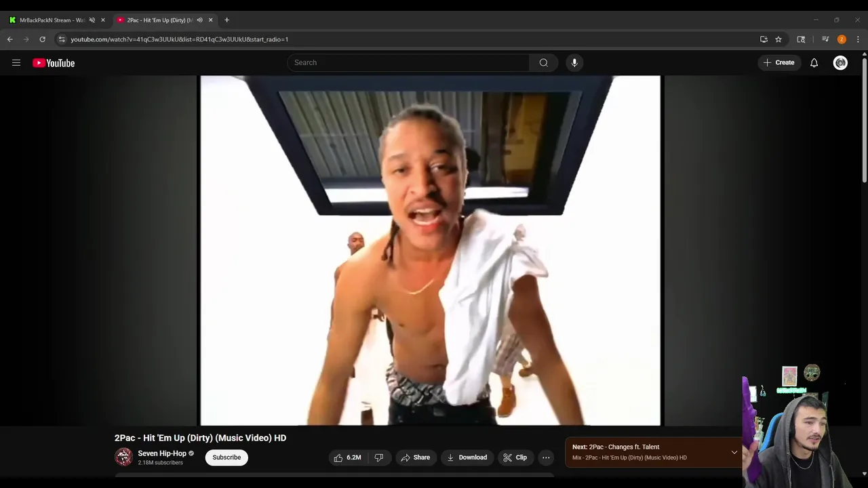Click the browser address bar URL

click(x=180, y=39)
